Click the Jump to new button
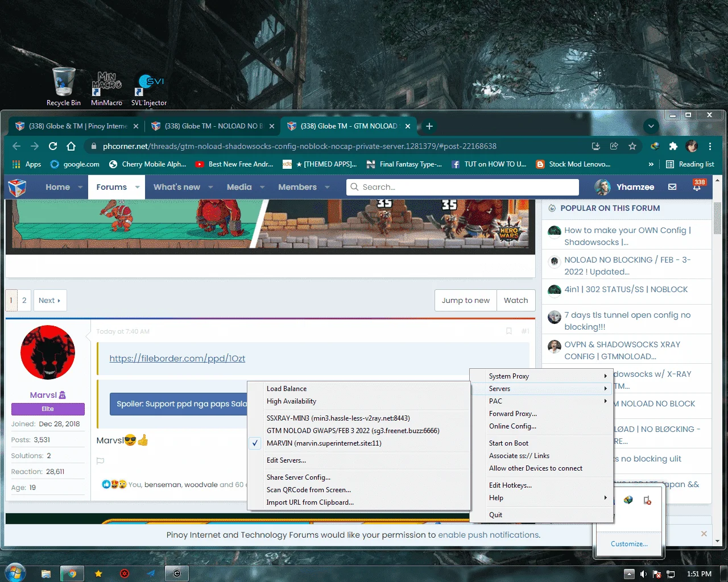728x582 pixels. [466, 301]
